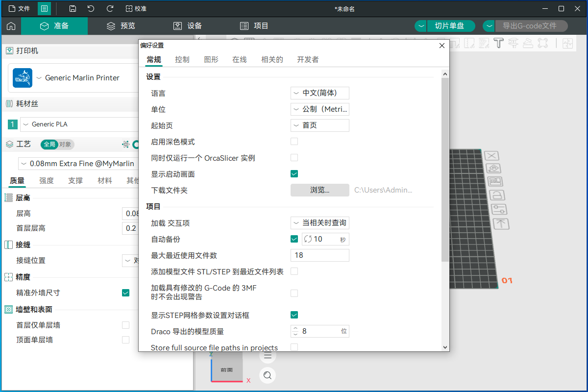Open the 项目 project tab
The image size is (588, 392).
point(254,26)
